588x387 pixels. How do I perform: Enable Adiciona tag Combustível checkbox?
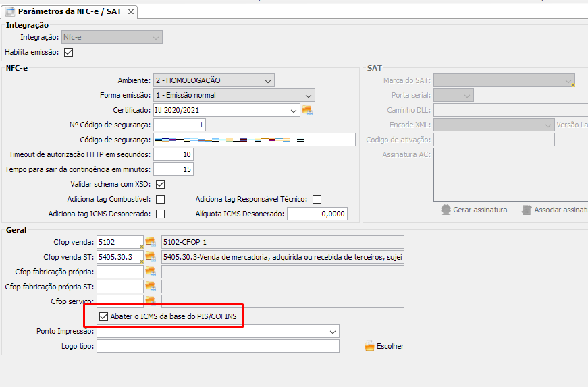(x=160, y=199)
